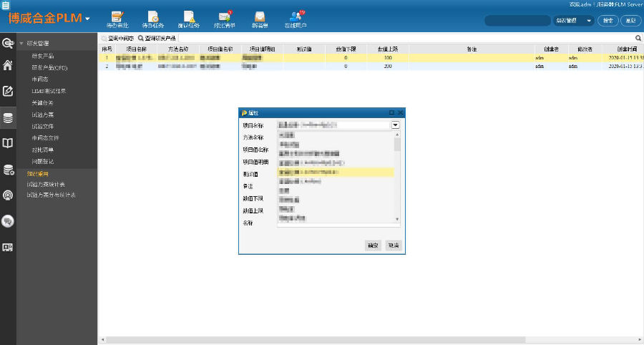Open the 博威合金PLM title dropdown arrow

tap(87, 19)
